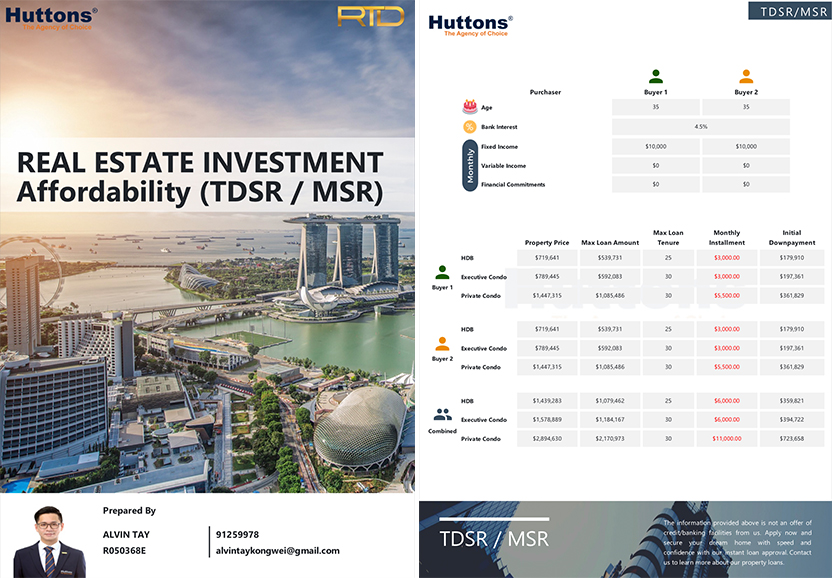832x578 pixels.
Task: Click Buyer 1's Private Condo installment $5,500.00
Action: pos(727,296)
